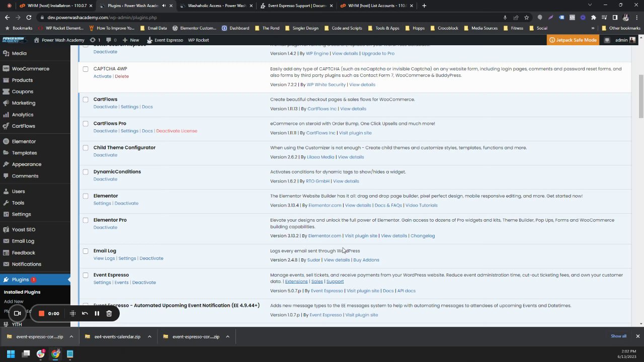This screenshot has height=362, width=644.
Task: Check the Elementor Pro checkbox
Action: click(x=86, y=220)
